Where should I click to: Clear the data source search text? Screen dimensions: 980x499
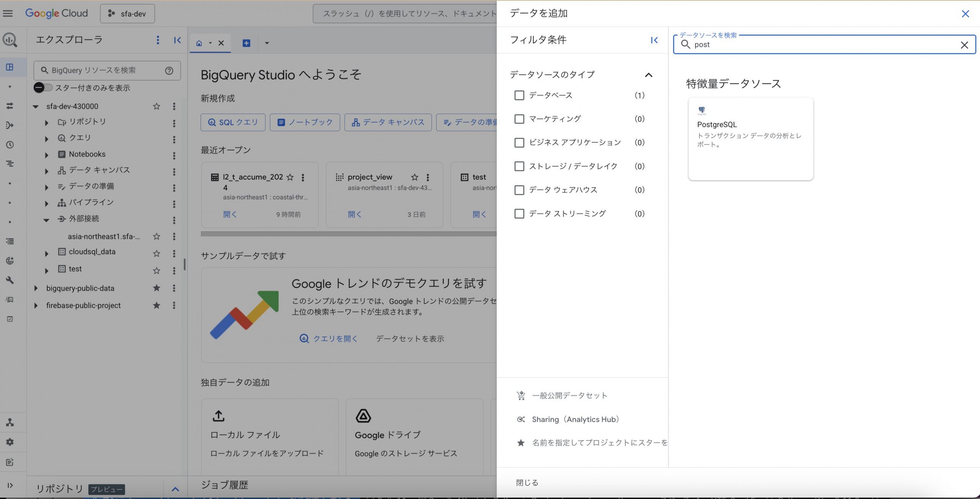point(964,45)
